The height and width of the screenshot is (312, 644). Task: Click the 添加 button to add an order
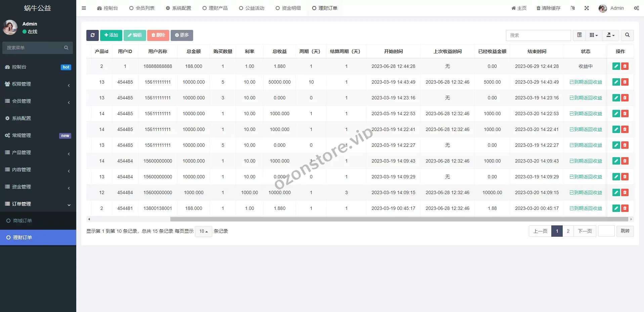[111, 35]
